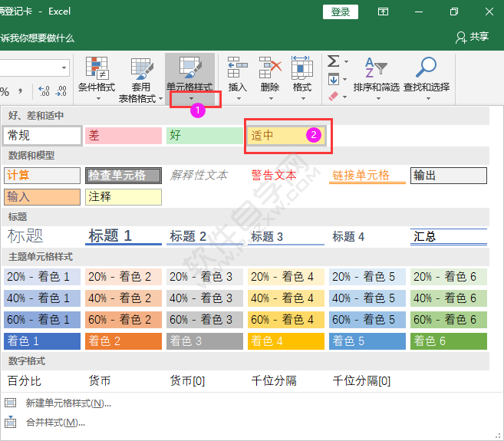Click New Cell Style (新建单元格样式) icon
Screen dimensions: 504x441
tap(10, 403)
